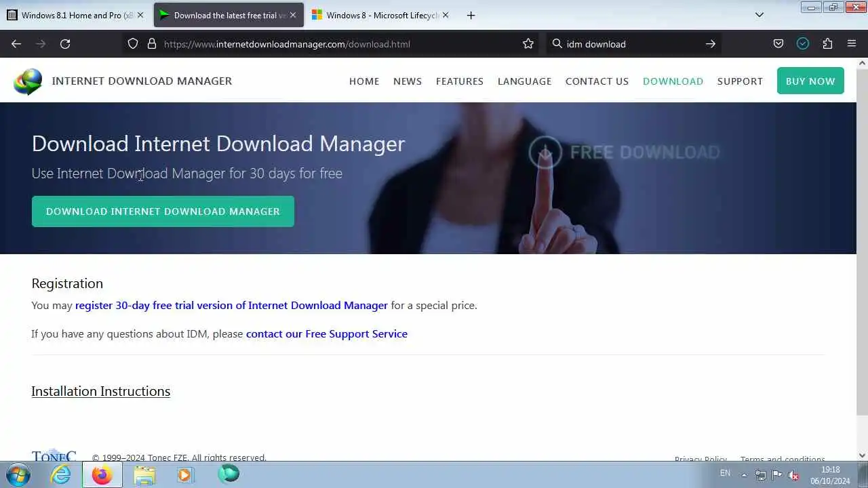This screenshot has width=868, height=488.
Task: Launch Internet Explorer from taskbar
Action: 61,474
